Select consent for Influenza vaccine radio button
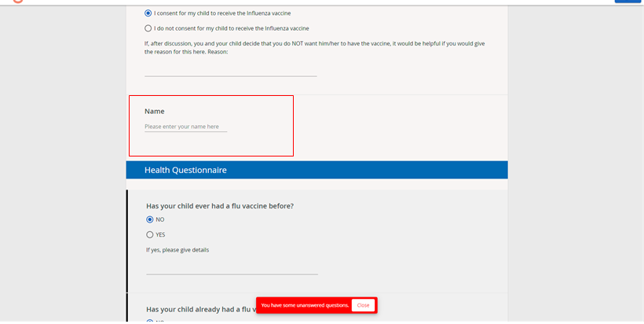644x324 pixels. [x=148, y=13]
